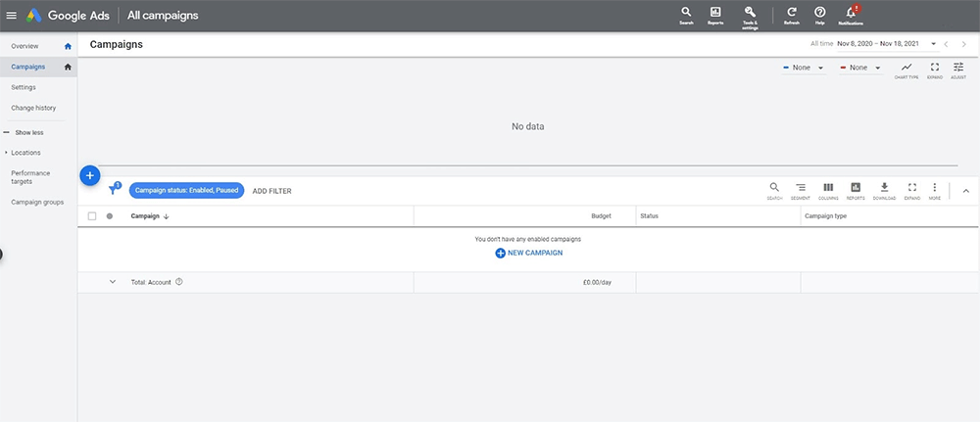This screenshot has width=980, height=422.
Task: Open the hamburger main menu
Action: pyautogui.click(x=11, y=16)
